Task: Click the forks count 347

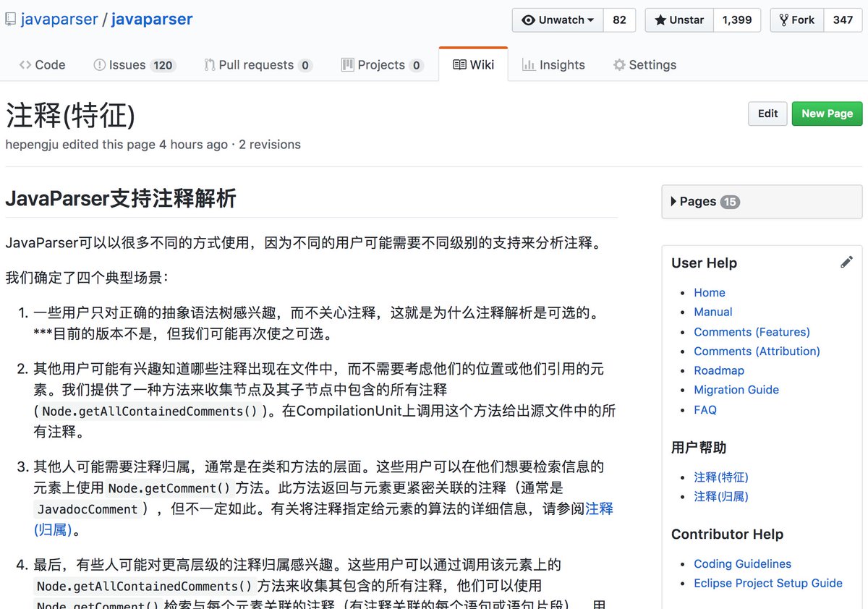Action: point(843,20)
